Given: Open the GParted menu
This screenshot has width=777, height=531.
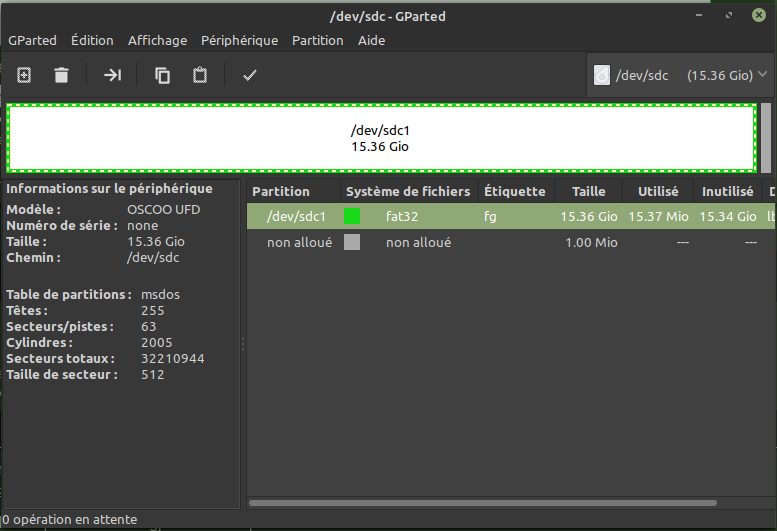Looking at the screenshot, I should [32, 40].
